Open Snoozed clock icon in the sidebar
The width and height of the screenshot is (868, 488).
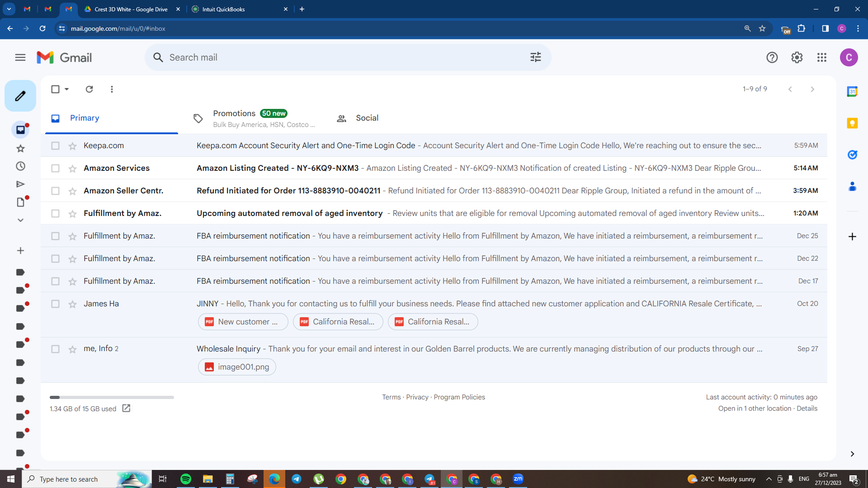click(20, 166)
